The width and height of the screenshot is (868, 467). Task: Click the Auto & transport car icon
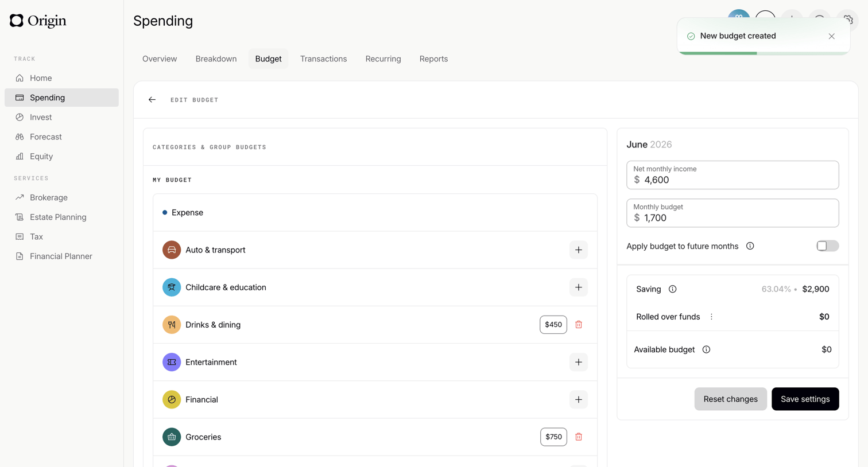[x=172, y=250]
